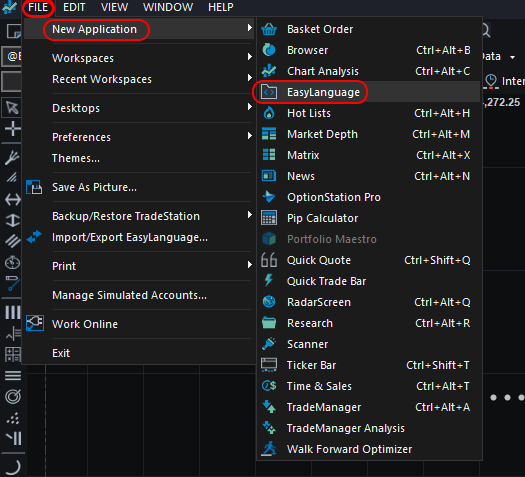Expand the Workspaces submenu arrow
This screenshot has height=477, width=525.
(x=249, y=57)
